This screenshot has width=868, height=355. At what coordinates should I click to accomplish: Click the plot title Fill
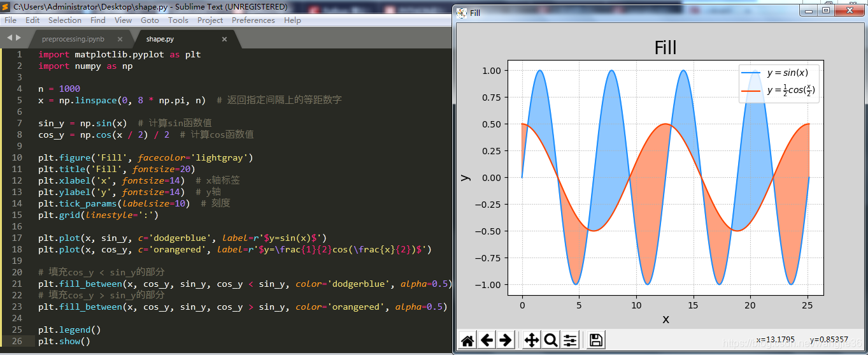pos(665,48)
